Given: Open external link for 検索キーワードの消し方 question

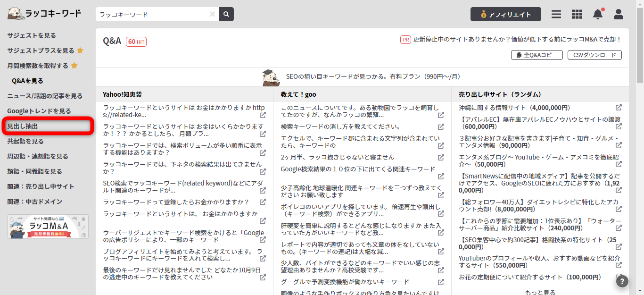Looking at the screenshot, I should click(x=441, y=127).
